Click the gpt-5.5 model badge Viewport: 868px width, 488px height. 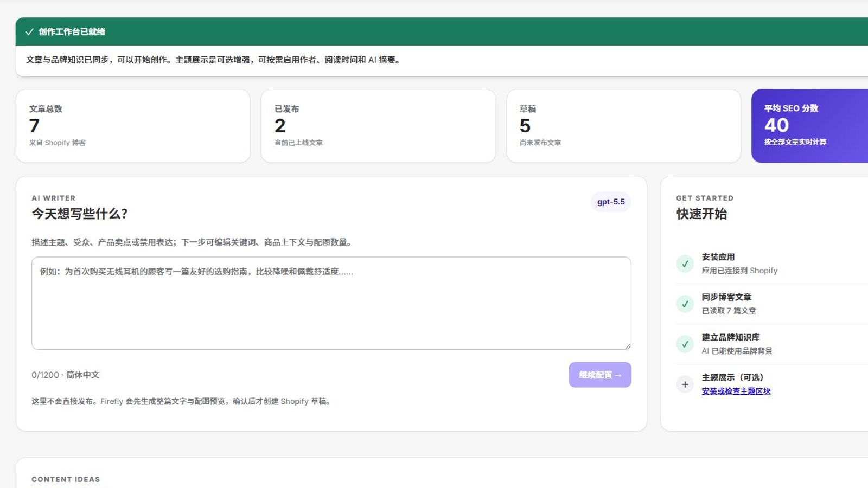point(611,202)
